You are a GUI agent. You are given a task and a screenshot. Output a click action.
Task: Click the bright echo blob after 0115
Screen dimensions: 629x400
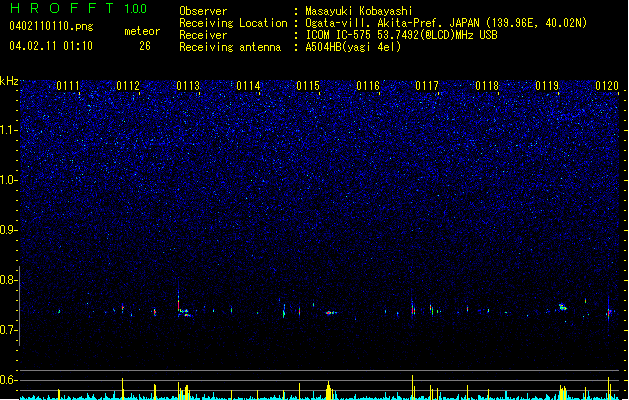point(331,313)
